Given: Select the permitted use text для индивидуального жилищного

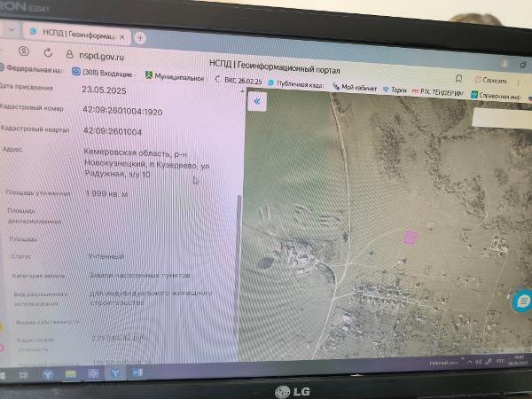Looking at the screenshot, I should pos(151,293).
